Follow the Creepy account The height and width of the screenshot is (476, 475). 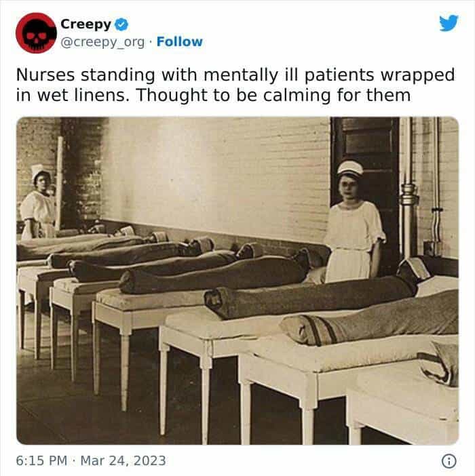[180, 42]
